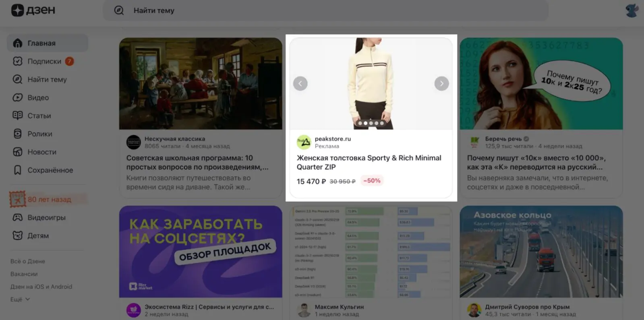Click the −50% discount label
Image resolution: width=644 pixels, height=320 pixels.
click(372, 181)
